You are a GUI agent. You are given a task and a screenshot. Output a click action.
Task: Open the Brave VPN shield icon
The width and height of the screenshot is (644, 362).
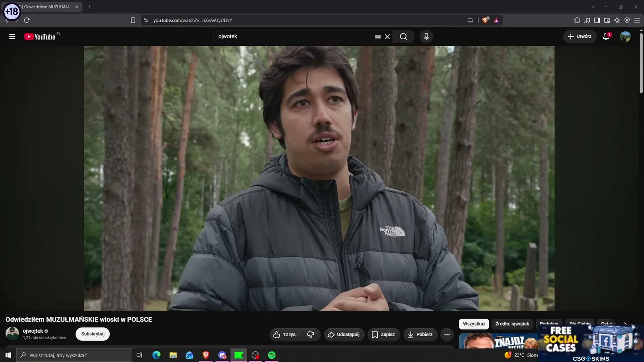[627, 20]
